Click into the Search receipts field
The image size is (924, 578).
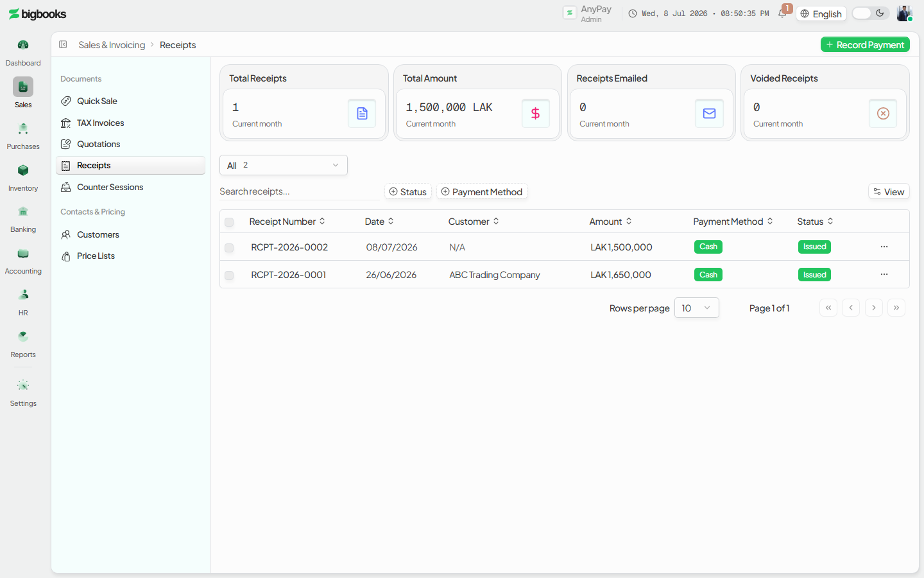pyautogui.click(x=299, y=191)
